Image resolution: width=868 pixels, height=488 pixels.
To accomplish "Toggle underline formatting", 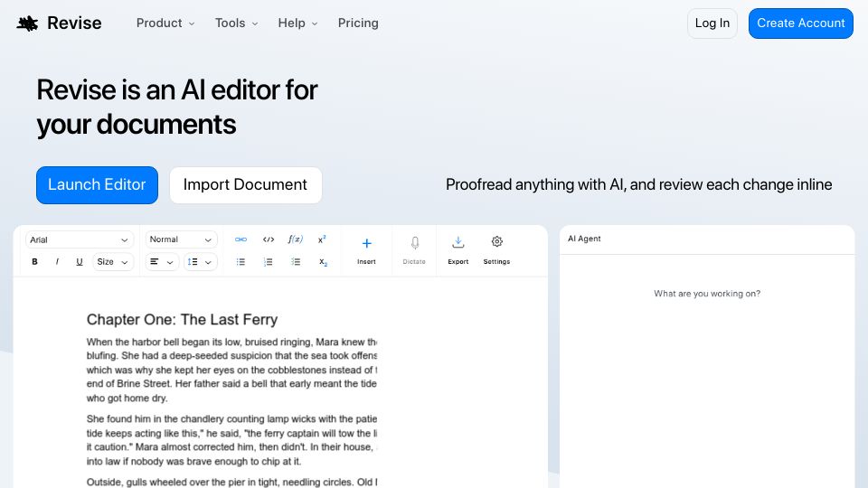I will [80, 262].
